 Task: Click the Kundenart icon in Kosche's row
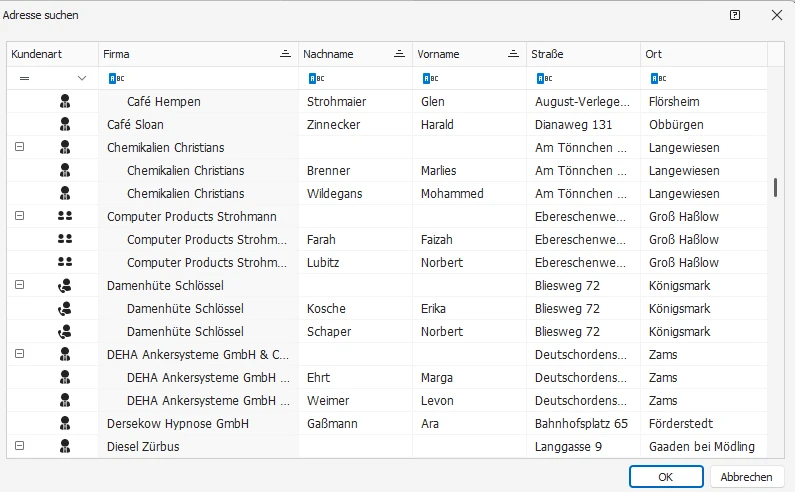pos(65,308)
